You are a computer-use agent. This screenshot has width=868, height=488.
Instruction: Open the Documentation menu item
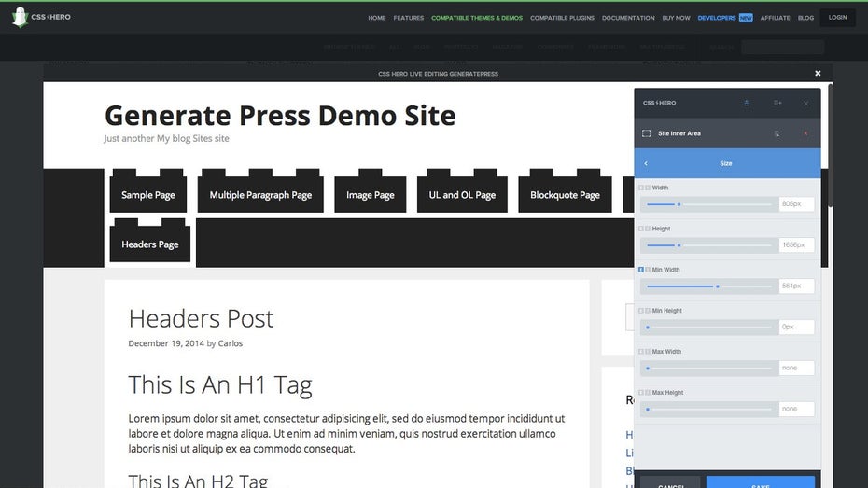tap(628, 18)
